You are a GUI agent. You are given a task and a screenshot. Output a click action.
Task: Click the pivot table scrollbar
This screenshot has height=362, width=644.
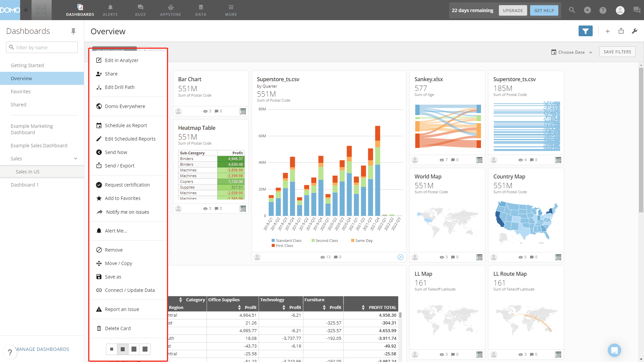pos(400,315)
